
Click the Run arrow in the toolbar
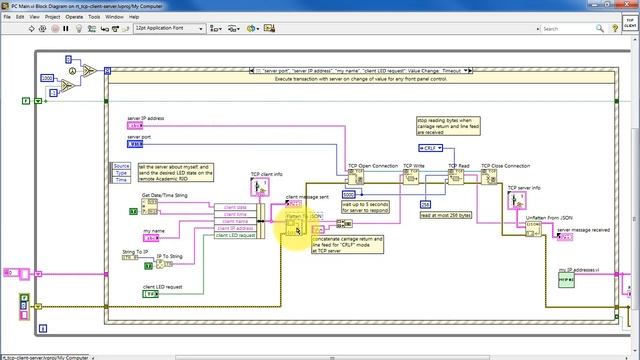(31, 29)
